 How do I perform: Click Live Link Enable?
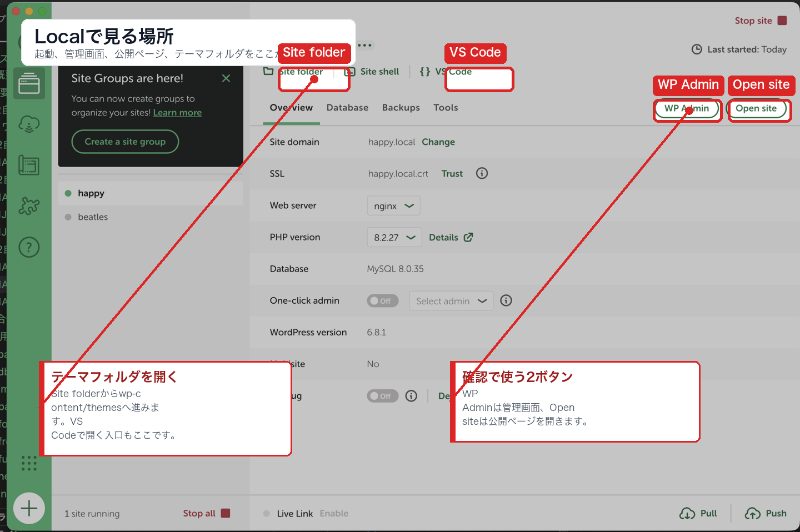(334, 514)
